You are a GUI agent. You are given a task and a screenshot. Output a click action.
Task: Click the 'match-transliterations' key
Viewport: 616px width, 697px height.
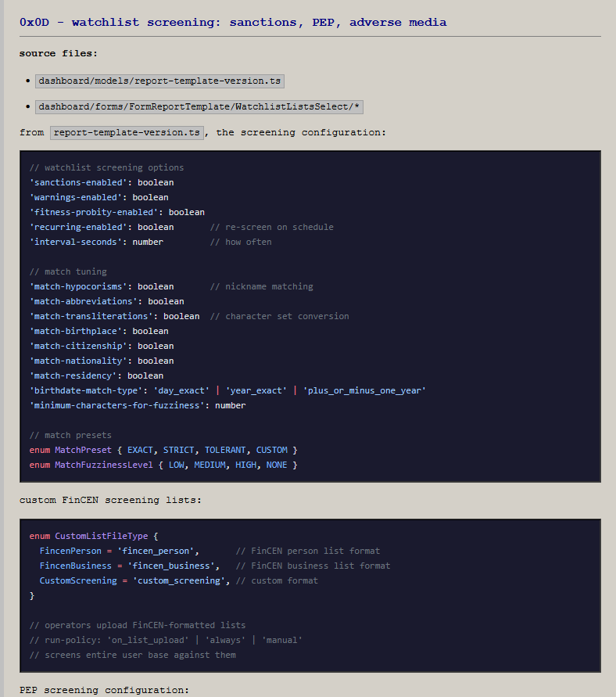click(91, 316)
